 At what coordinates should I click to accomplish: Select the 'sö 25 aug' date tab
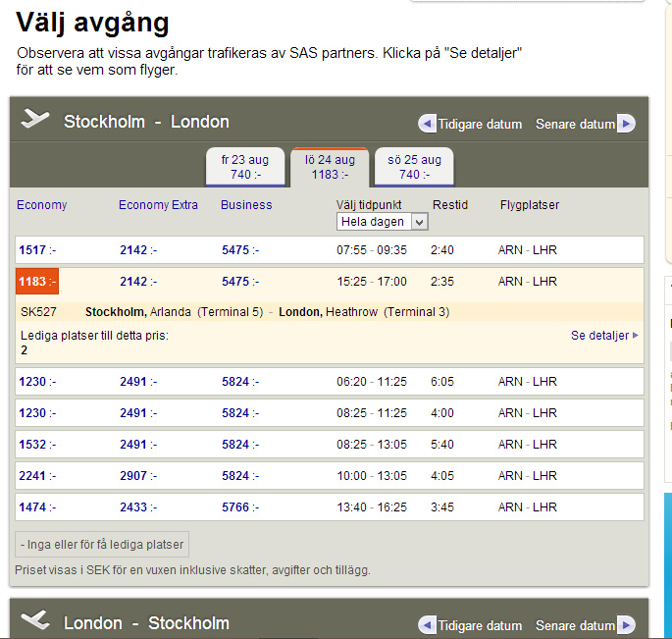tap(414, 167)
